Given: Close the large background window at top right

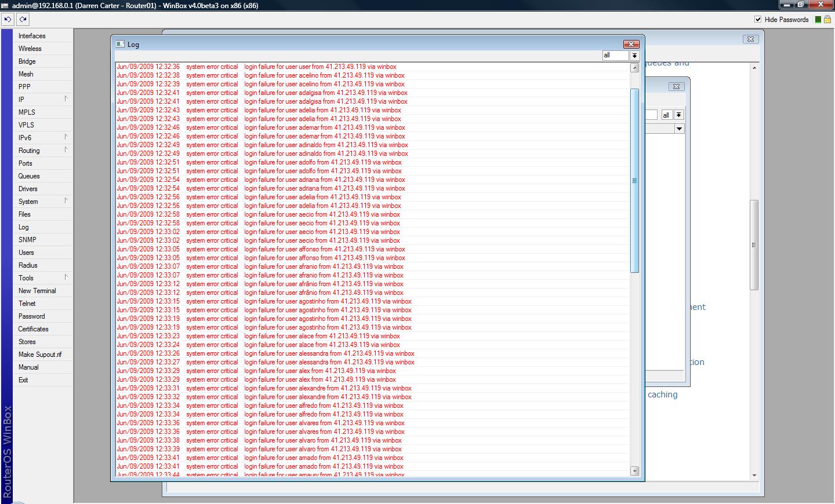Looking at the screenshot, I should (x=750, y=39).
